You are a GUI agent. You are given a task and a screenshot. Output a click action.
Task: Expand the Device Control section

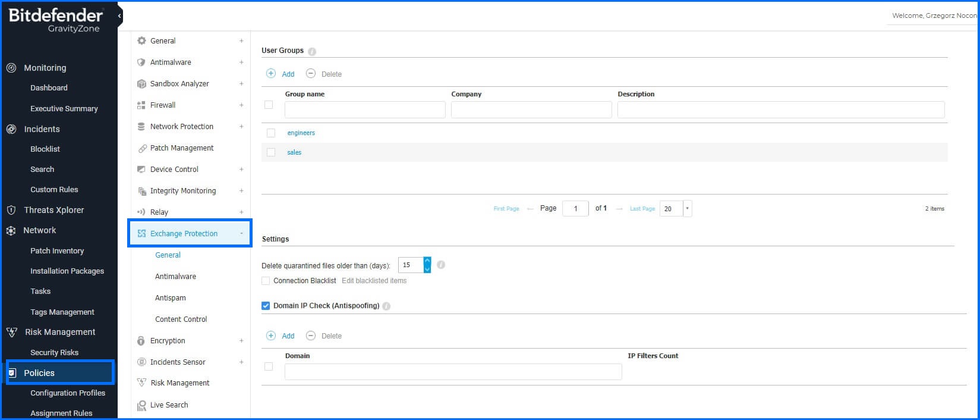(x=241, y=170)
